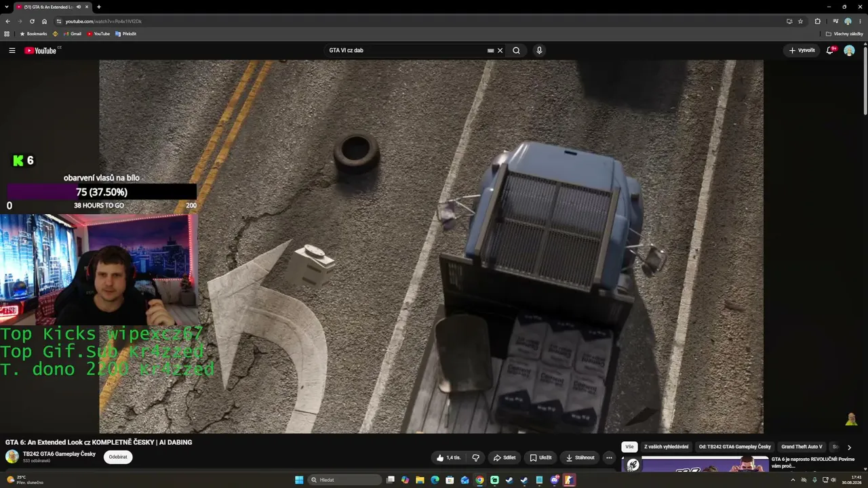Screen dimensions: 868x488
Task: Go back in browser history
Action: (x=7, y=21)
